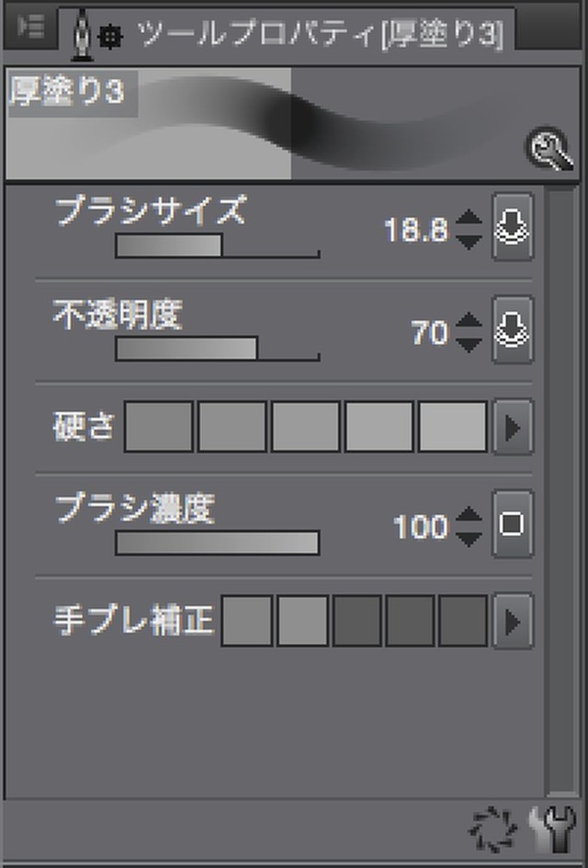The image size is (588, 868).
Task: Increase brush size with up arrow
Action: tap(469, 218)
